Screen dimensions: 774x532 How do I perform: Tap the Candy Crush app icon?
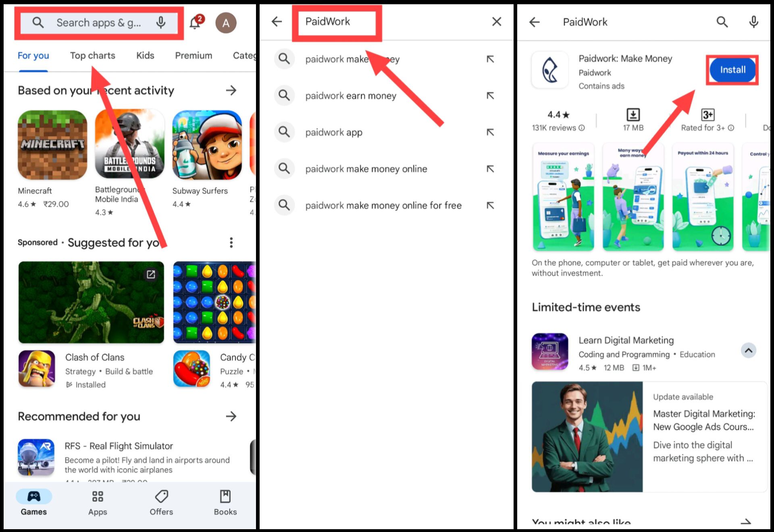191,368
